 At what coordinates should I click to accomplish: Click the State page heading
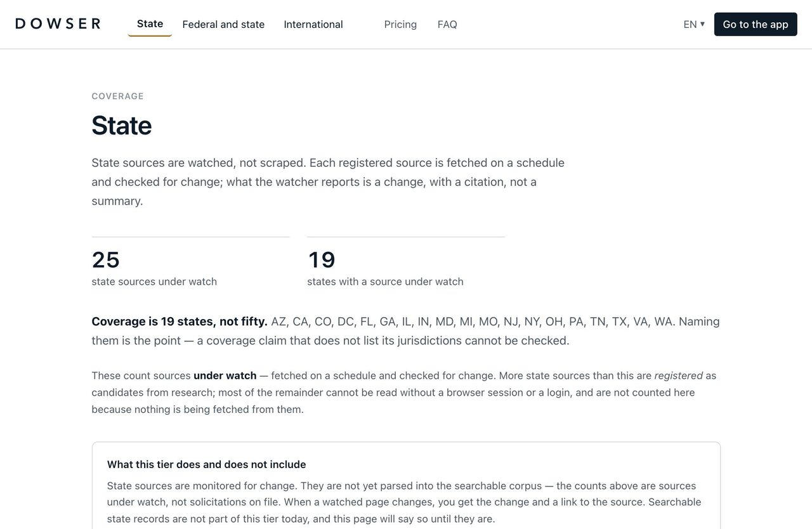[121, 125]
